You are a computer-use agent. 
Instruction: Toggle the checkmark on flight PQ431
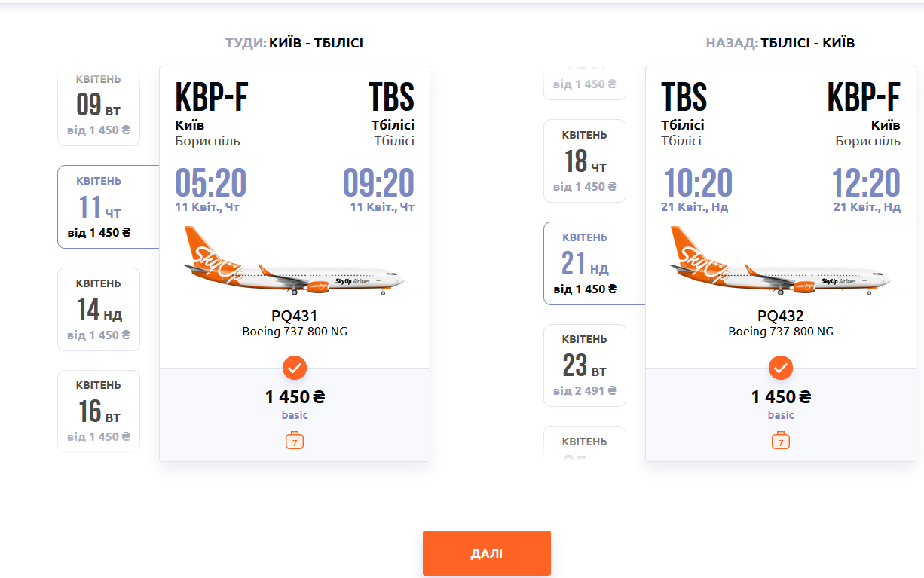[x=295, y=369]
